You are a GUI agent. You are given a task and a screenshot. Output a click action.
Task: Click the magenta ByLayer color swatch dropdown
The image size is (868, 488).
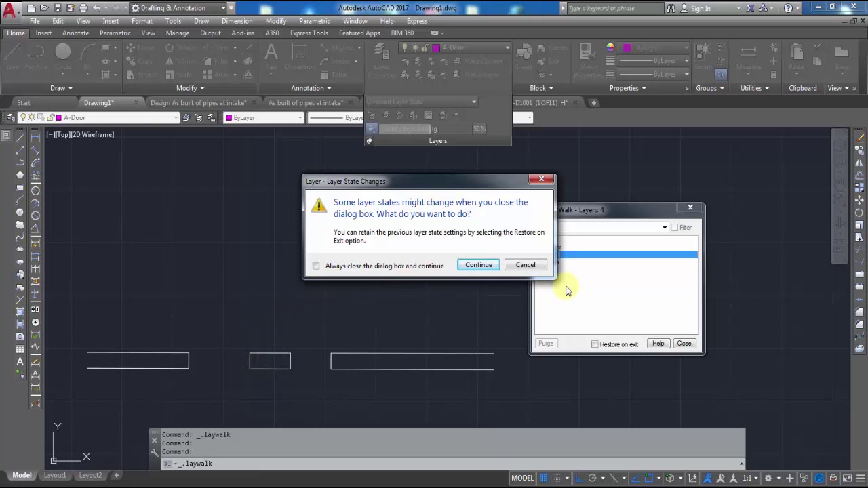tap(264, 118)
